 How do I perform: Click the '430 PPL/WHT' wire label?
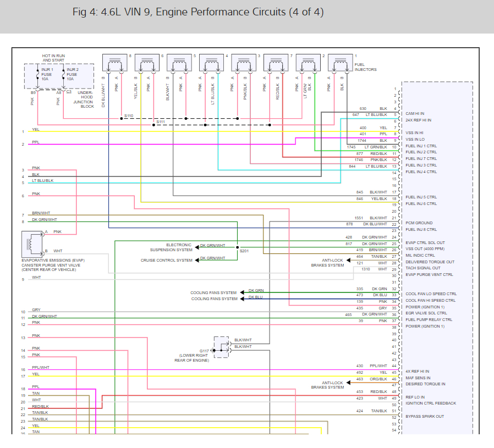point(371,366)
